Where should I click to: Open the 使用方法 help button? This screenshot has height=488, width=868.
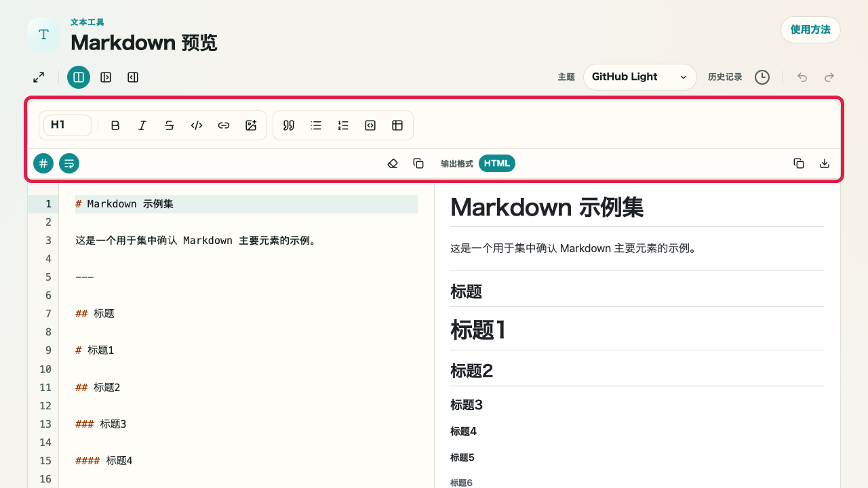point(810,30)
